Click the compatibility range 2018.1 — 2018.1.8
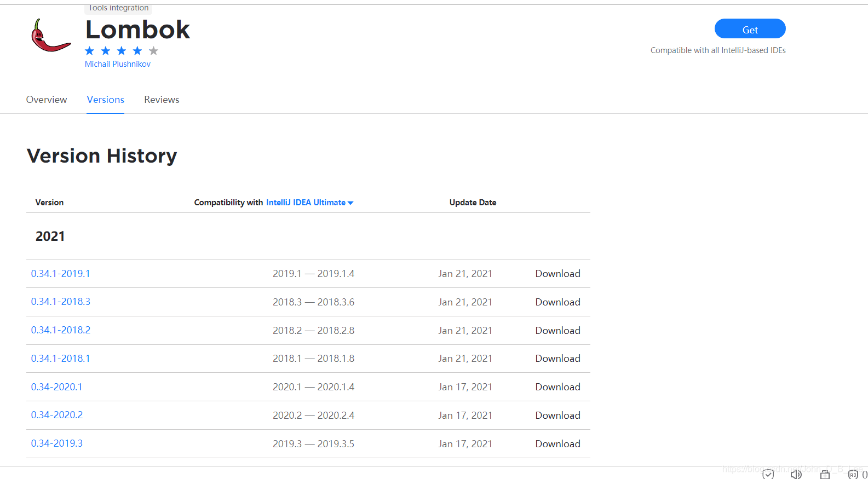The width and height of the screenshot is (868, 479). pyautogui.click(x=313, y=359)
